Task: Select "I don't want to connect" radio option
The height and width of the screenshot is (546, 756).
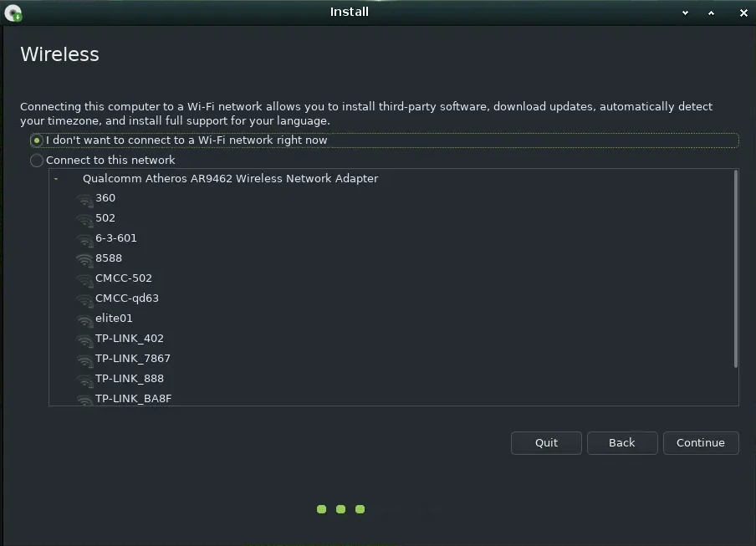Action: click(x=37, y=140)
